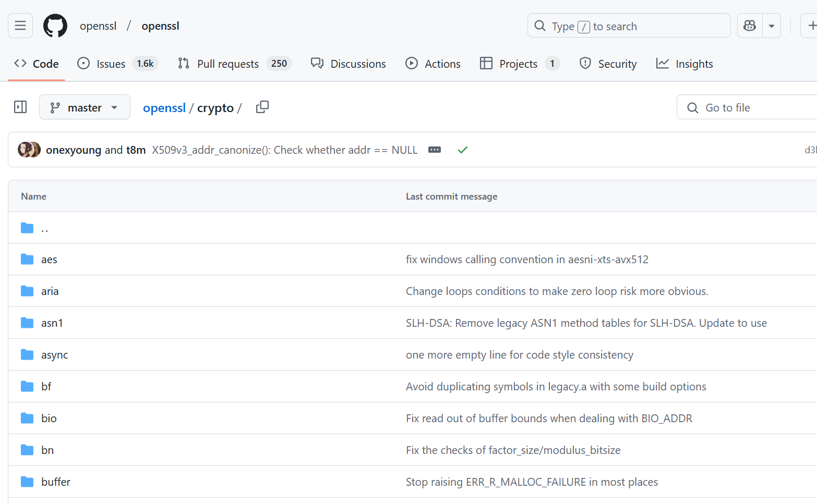Open commit 'Avoid duplicating symbols in legacy.a'
Image resolution: width=817 pixels, height=504 pixels.
point(556,387)
